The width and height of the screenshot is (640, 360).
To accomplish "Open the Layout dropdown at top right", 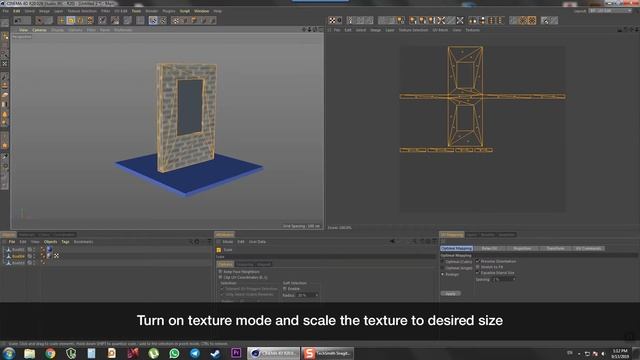I will point(610,11).
